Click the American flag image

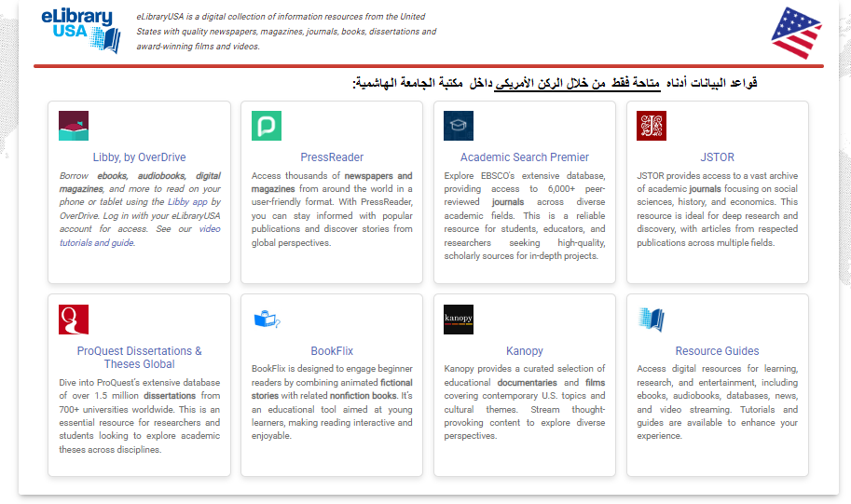(796, 33)
